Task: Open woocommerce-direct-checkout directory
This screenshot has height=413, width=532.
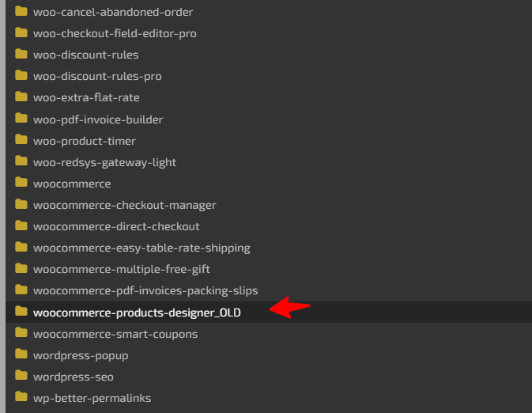Action: tap(116, 226)
